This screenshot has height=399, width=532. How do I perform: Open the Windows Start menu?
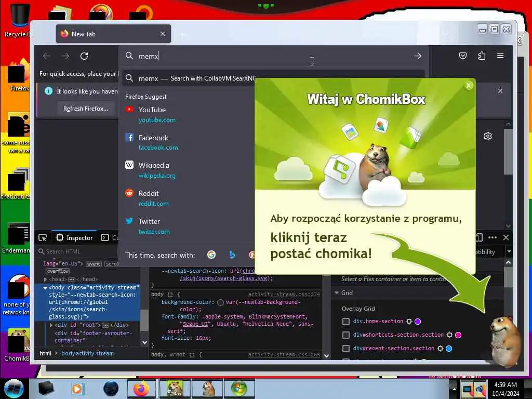tap(14, 389)
